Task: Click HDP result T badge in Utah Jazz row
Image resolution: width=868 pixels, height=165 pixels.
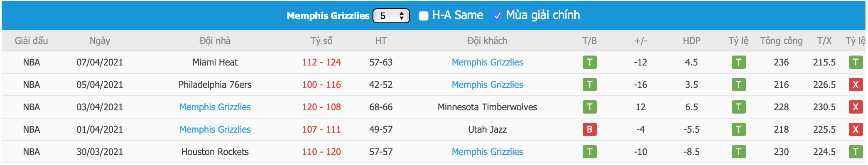Action: tap(738, 129)
